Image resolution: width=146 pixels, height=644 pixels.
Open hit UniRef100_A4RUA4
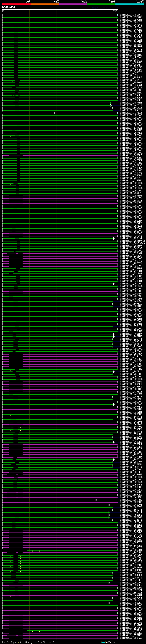tap(131, 85)
